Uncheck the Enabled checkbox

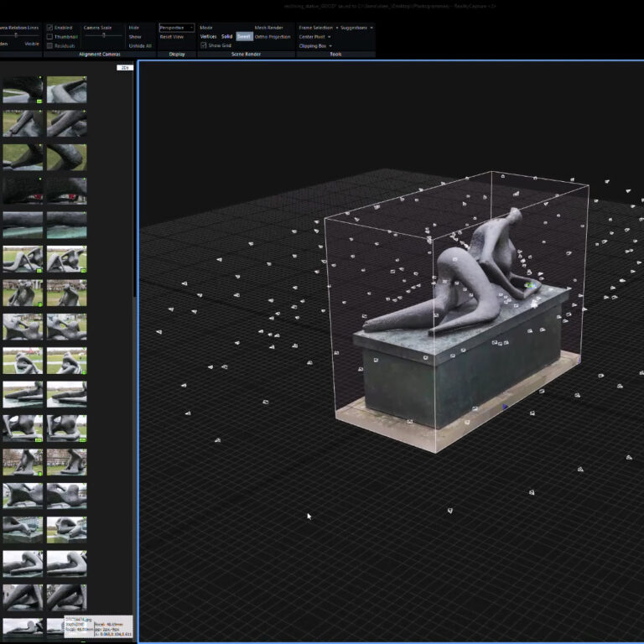tap(49, 28)
